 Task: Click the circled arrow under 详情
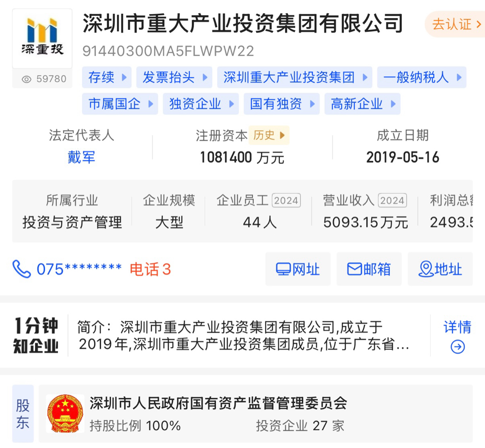[x=458, y=347]
